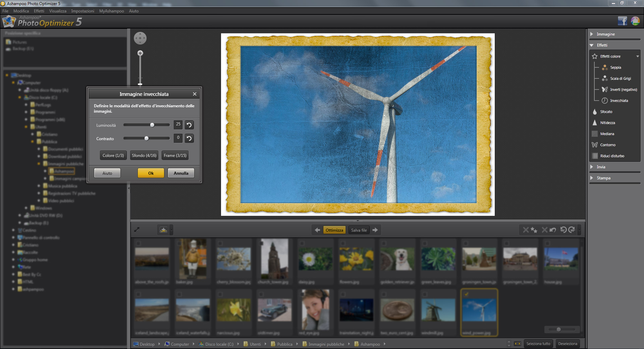
Task: Choose the Inverti (negativo) effect
Action: click(x=623, y=90)
